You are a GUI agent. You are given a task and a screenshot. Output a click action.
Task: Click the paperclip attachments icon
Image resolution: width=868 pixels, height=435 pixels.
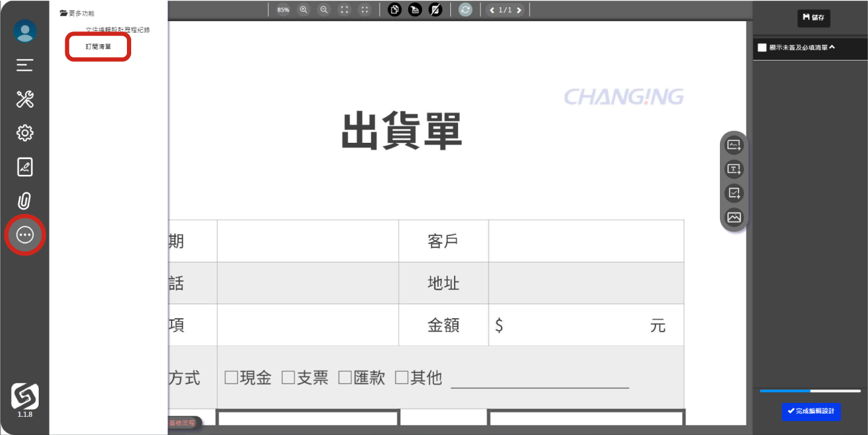[x=25, y=201]
